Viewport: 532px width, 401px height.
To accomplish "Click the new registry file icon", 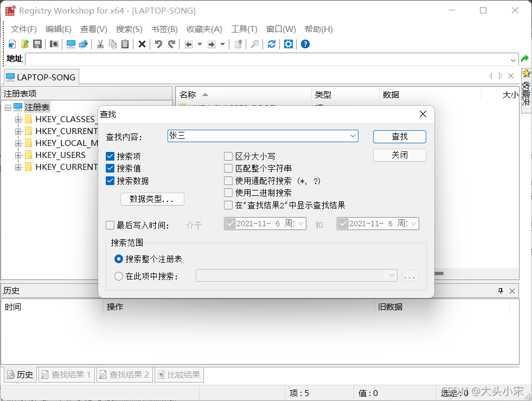I will click(12, 44).
